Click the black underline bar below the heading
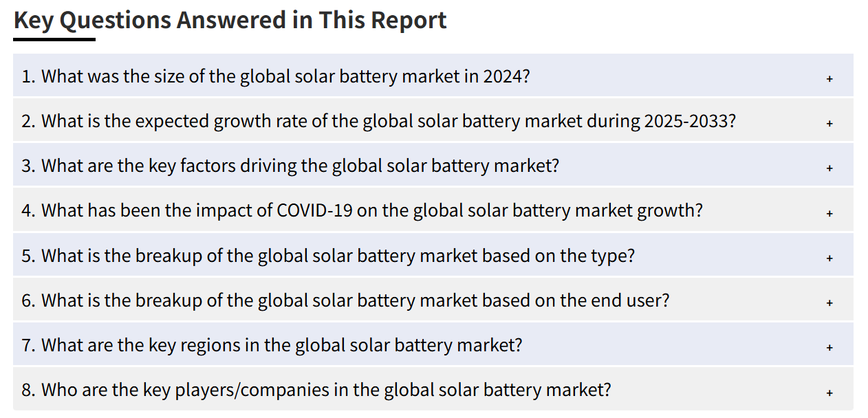The width and height of the screenshot is (868, 418). [54, 39]
